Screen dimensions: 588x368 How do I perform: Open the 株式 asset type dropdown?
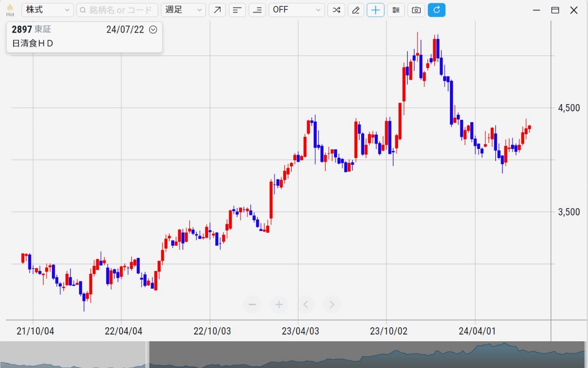(x=47, y=10)
